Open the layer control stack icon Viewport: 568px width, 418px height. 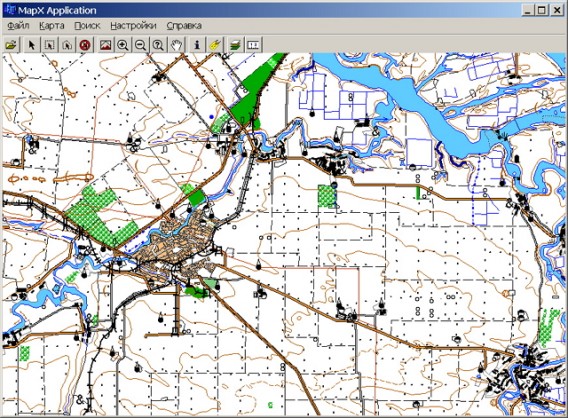(x=235, y=45)
